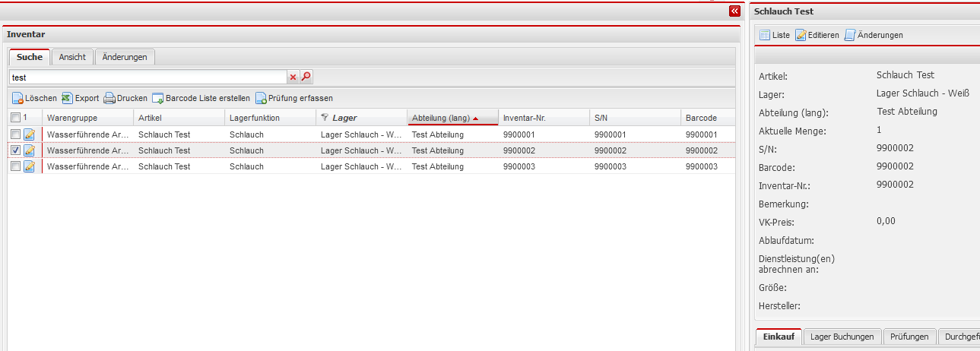This screenshot has height=351, width=980.
Task: Tick the checkbox for row 9900001
Action: click(x=16, y=134)
